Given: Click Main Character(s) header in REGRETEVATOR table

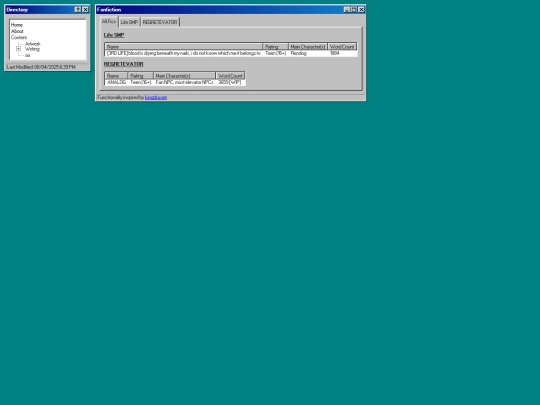Looking at the screenshot, I should point(184,75).
